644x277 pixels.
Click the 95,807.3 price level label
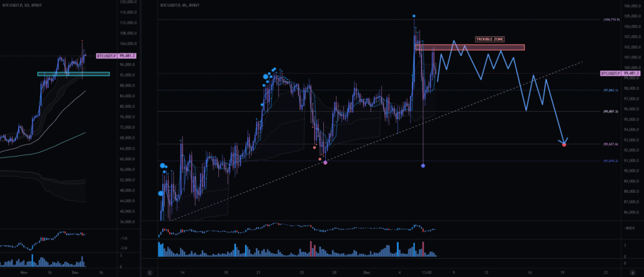point(611,112)
